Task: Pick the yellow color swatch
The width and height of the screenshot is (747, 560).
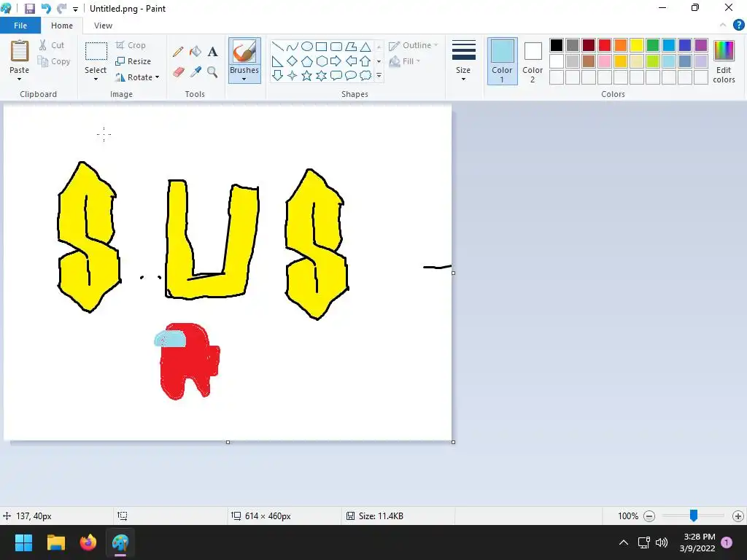Action: (636, 45)
